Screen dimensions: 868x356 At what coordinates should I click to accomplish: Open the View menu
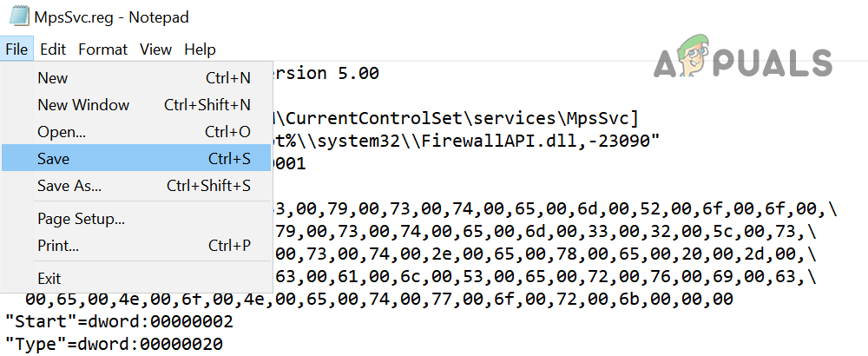(x=155, y=49)
